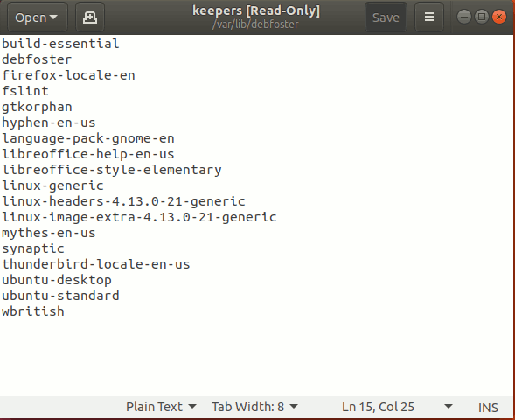Click the Save button
This screenshot has height=420, width=515.
click(386, 17)
